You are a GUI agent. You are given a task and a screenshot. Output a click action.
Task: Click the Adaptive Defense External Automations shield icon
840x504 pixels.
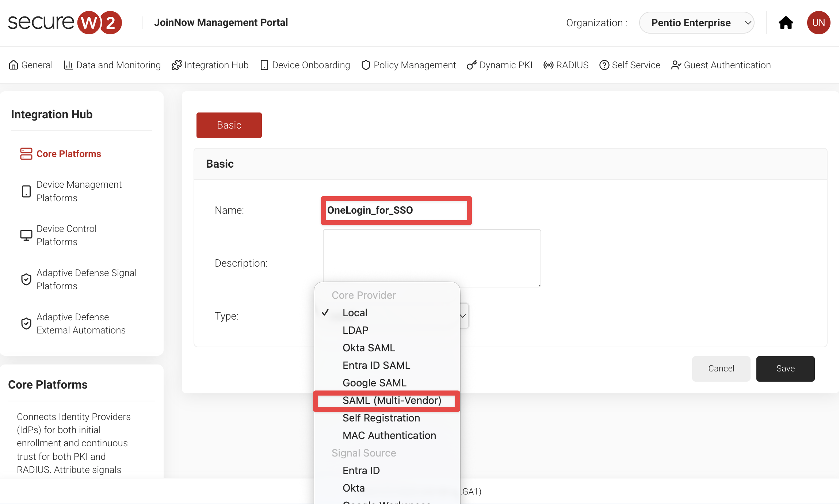[x=26, y=324]
